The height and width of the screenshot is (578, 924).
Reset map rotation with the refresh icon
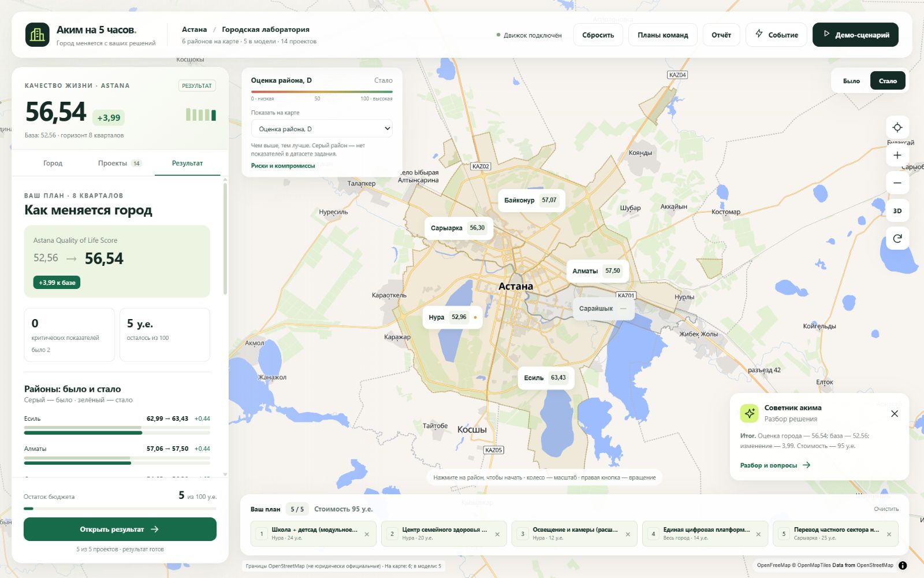(x=897, y=238)
